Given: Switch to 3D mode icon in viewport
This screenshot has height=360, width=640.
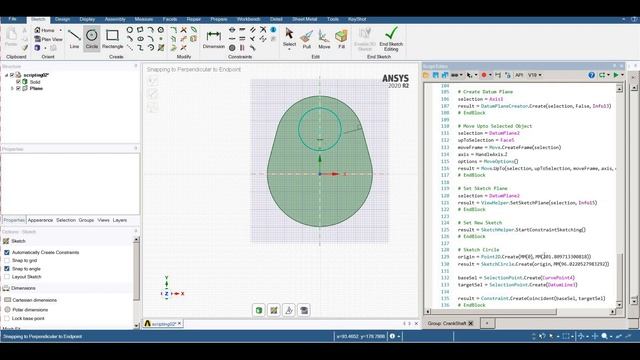Looking at the screenshot, I should [258, 310].
